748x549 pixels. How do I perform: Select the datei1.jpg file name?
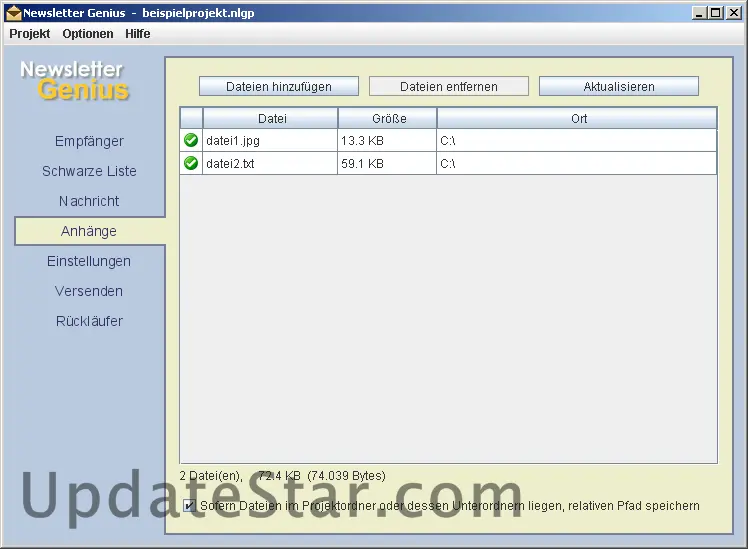(x=233, y=141)
